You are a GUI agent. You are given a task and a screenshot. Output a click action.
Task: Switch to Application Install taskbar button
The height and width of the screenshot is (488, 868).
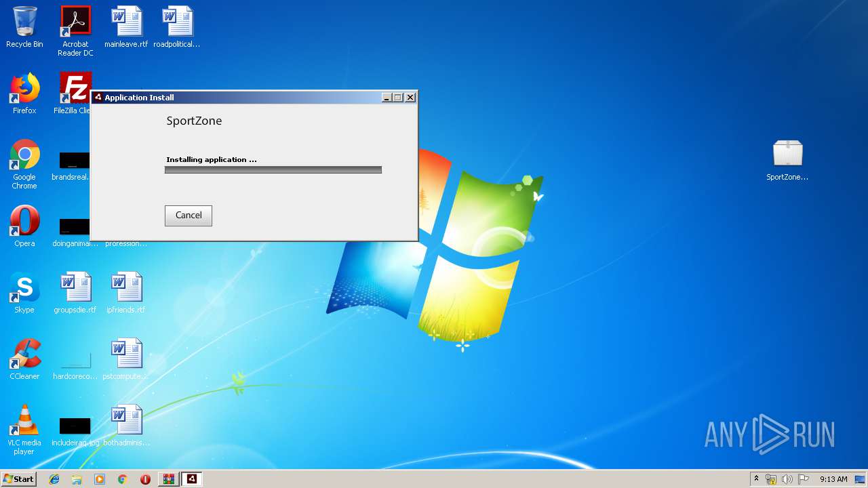[x=192, y=479]
